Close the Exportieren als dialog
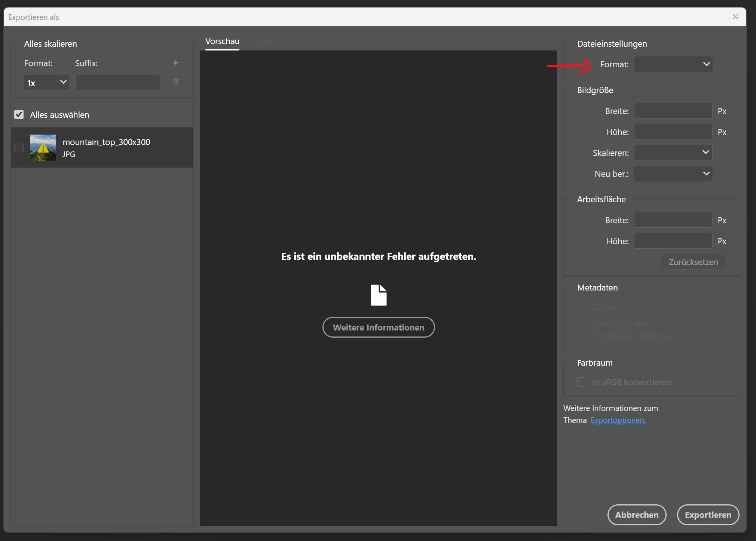The width and height of the screenshot is (756, 541). tap(735, 17)
